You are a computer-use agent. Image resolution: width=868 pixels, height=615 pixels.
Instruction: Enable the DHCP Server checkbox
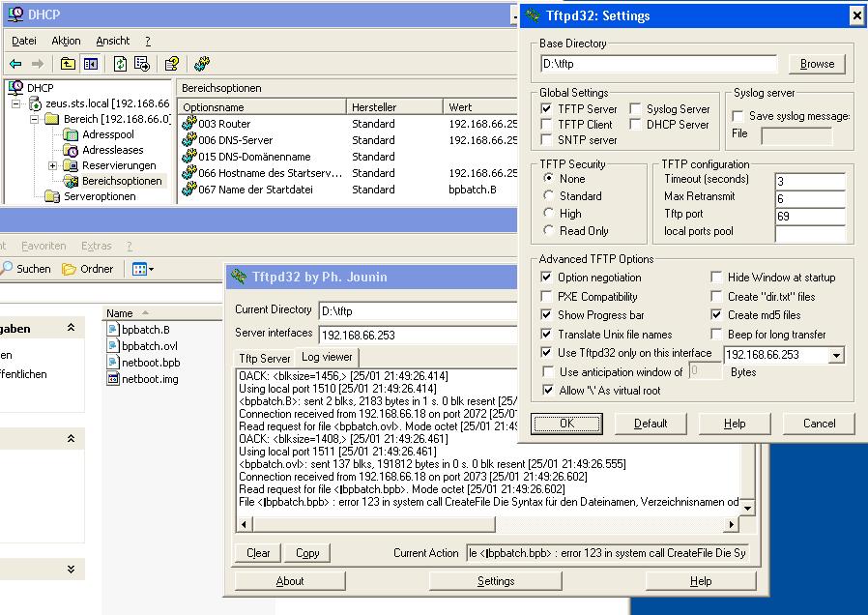(x=635, y=124)
